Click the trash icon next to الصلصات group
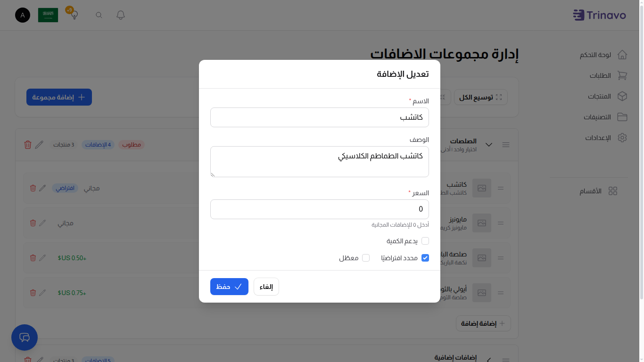Screen dimensions: 644x362 pyautogui.click(x=27, y=145)
